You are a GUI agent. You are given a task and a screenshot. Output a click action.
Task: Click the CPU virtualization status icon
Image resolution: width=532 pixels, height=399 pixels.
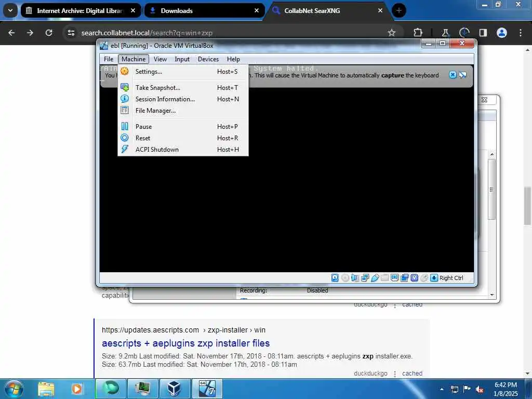(414, 278)
